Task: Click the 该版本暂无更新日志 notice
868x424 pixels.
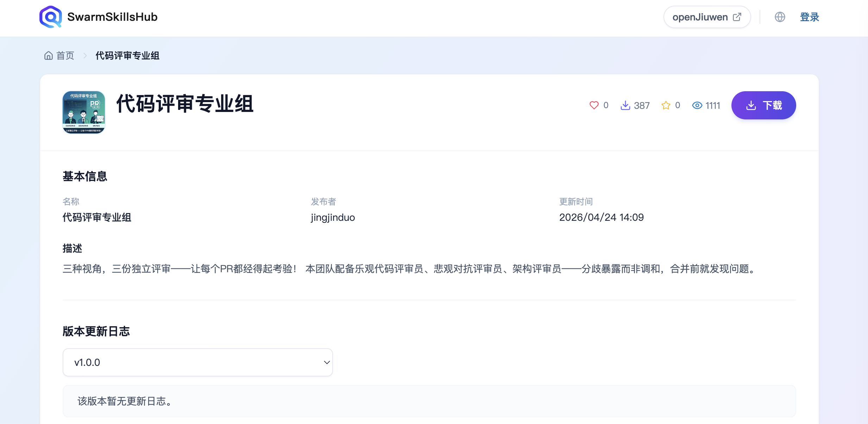Action: [429, 401]
